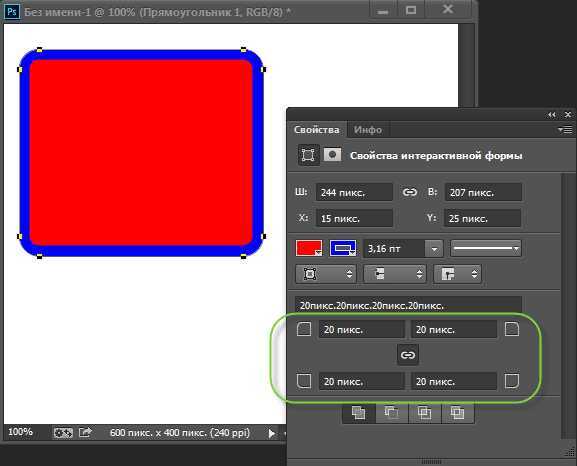The image size is (577, 466).
Task: Toggle width and height link icon
Action: coord(409,192)
